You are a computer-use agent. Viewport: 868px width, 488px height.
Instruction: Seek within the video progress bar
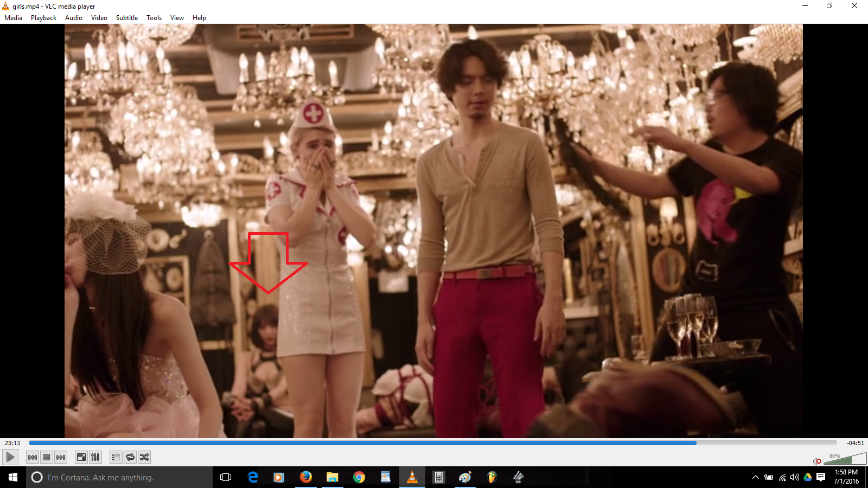click(x=433, y=443)
